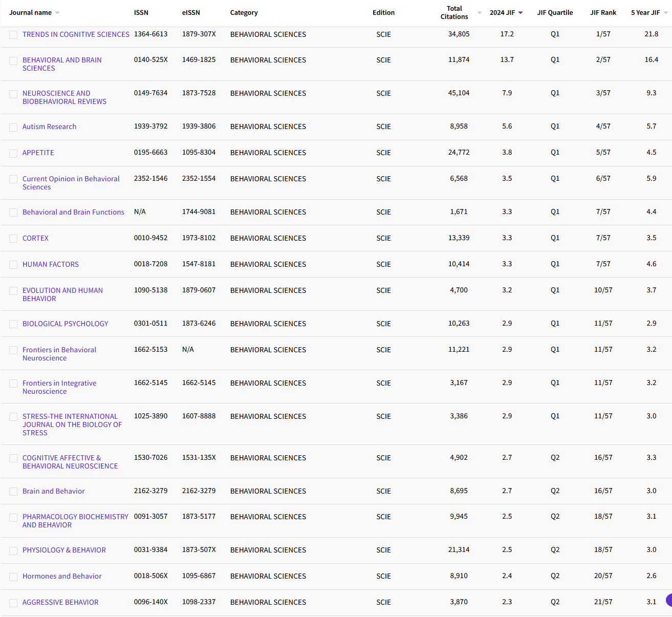Toggle the checkbox for Autism Research
672x617 pixels.
(13, 127)
